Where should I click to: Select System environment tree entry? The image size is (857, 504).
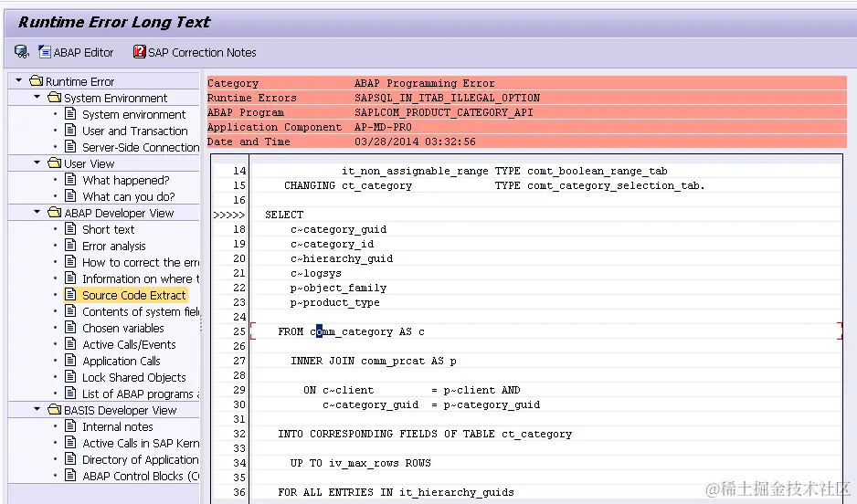click(x=134, y=115)
